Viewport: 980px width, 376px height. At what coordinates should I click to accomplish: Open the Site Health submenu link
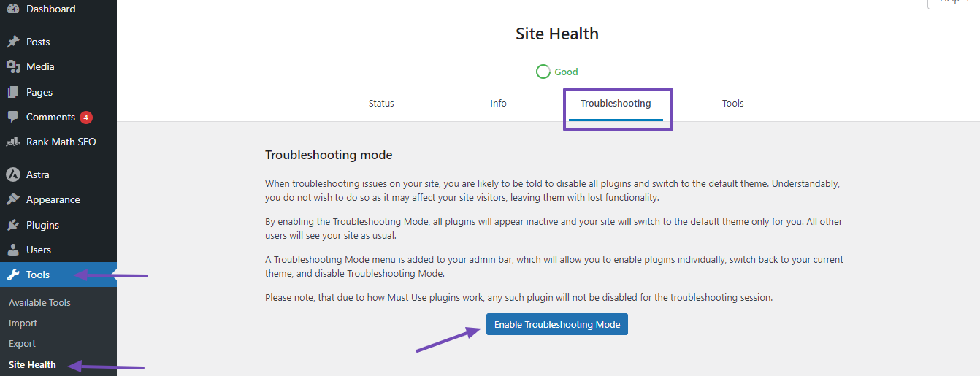32,364
